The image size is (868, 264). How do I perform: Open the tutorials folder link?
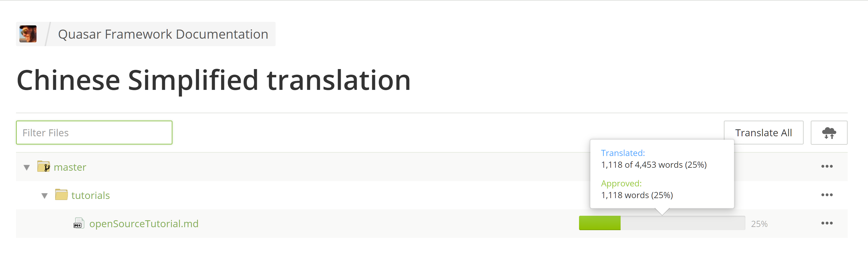coord(91,195)
